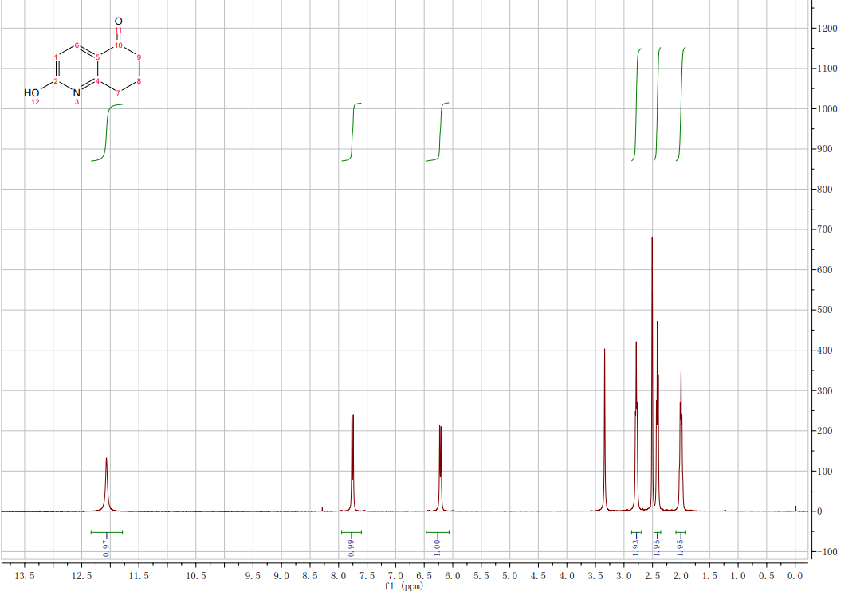Click the 1200 tick label on intensity axis
Image resolution: width=868 pixels, height=603 pixels.
[828, 29]
